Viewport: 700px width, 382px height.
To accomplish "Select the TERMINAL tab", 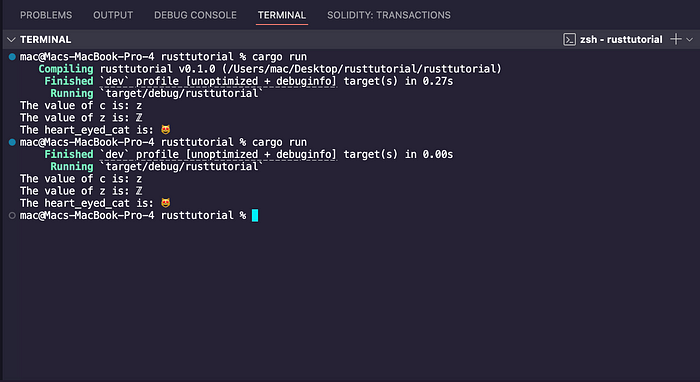I will (x=282, y=15).
